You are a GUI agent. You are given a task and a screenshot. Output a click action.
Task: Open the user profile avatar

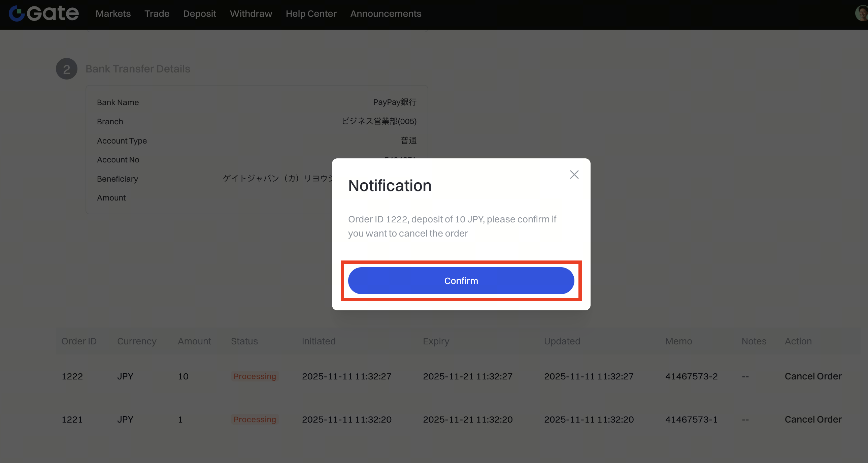(x=862, y=13)
